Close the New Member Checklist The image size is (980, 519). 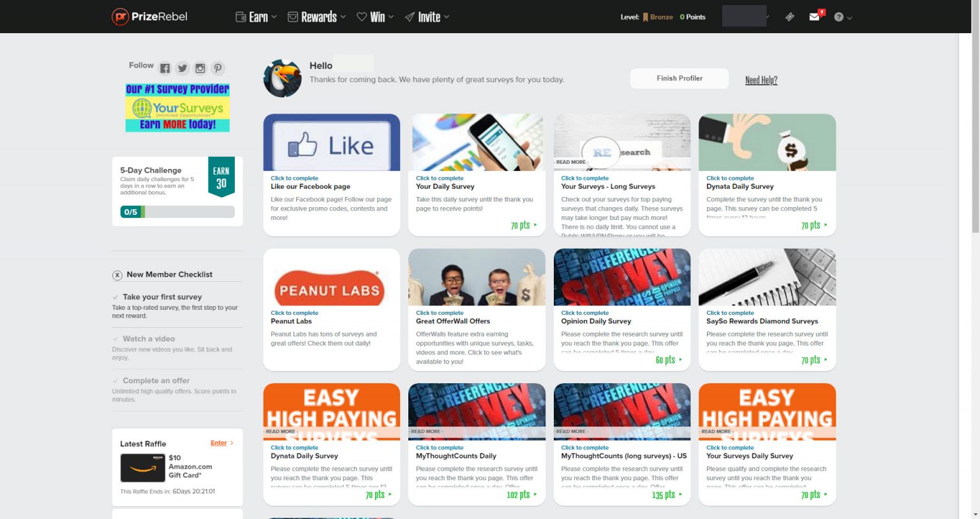click(x=117, y=275)
